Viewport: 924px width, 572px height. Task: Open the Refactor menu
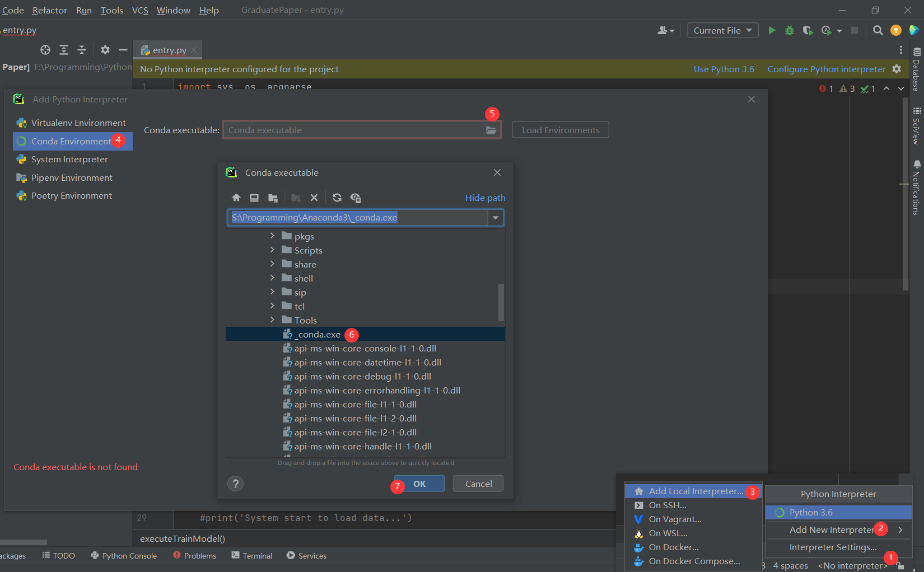point(50,10)
